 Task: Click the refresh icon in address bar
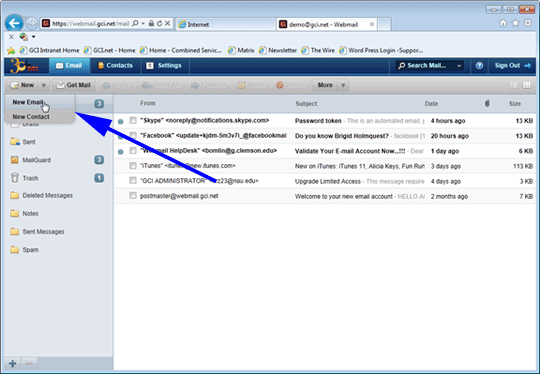[x=159, y=23]
